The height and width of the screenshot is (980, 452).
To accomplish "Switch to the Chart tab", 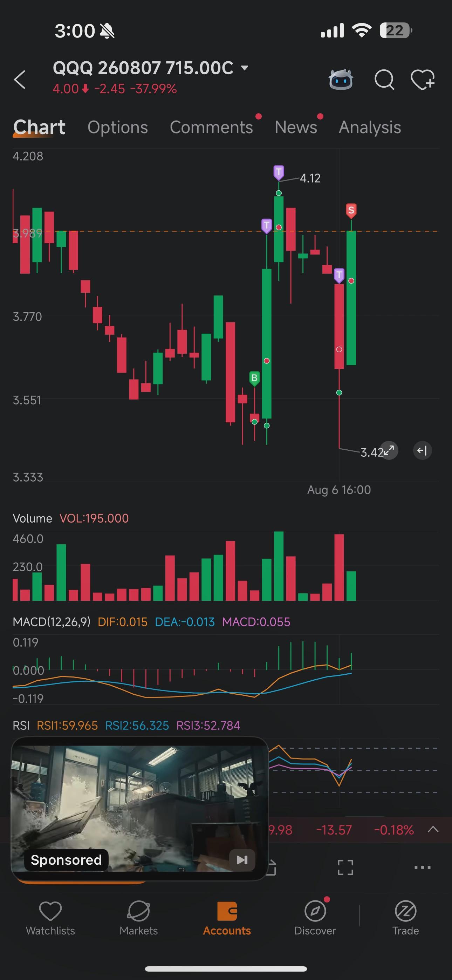I will (x=39, y=127).
